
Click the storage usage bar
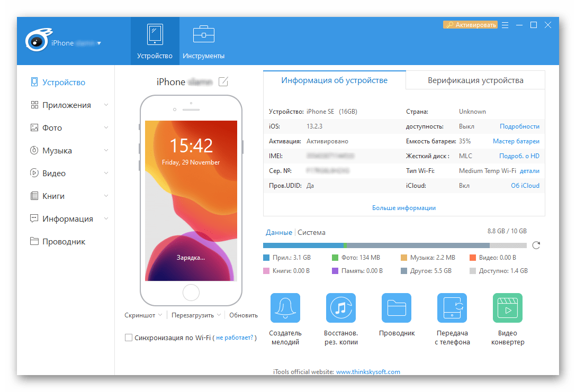click(394, 245)
